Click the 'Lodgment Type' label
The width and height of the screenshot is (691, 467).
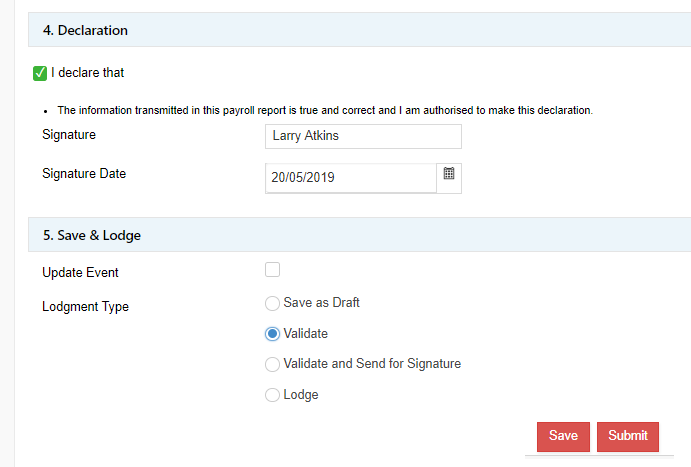coord(85,307)
